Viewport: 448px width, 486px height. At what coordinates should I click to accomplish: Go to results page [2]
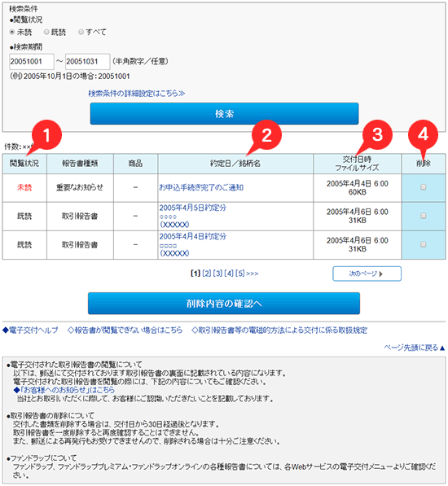tap(207, 274)
